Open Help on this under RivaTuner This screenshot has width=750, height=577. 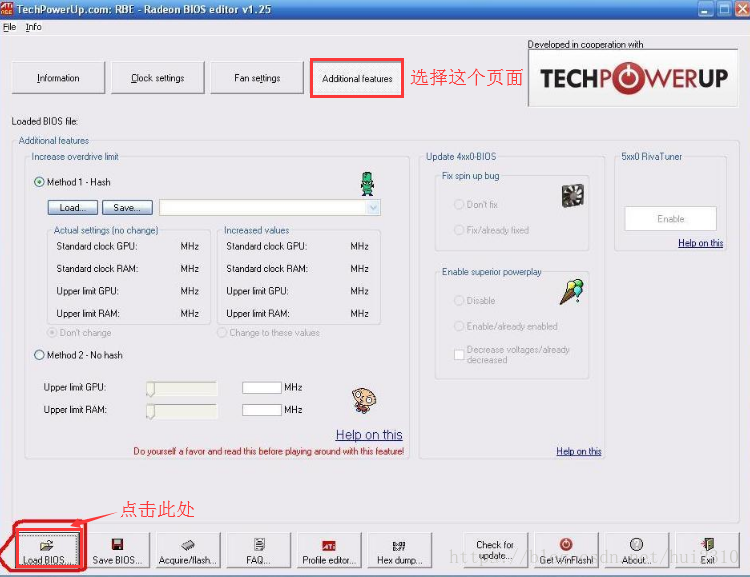(x=700, y=243)
